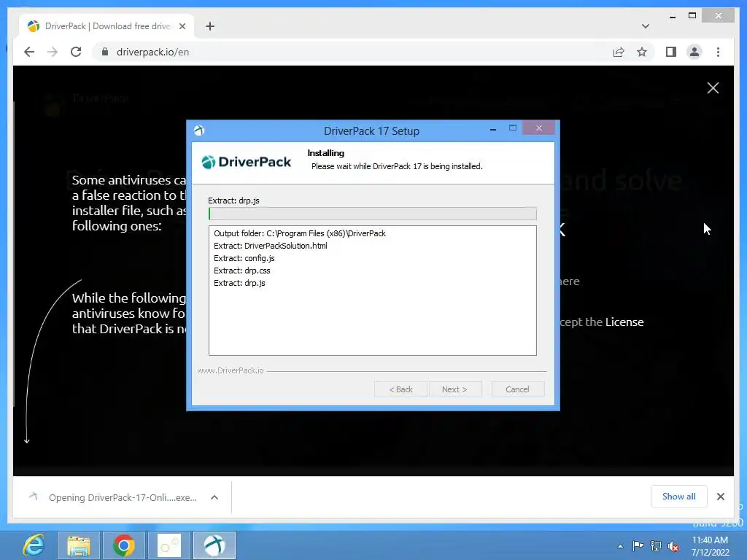This screenshot has height=560, width=747.
Task: Close the dark page overlay
Action: [713, 88]
